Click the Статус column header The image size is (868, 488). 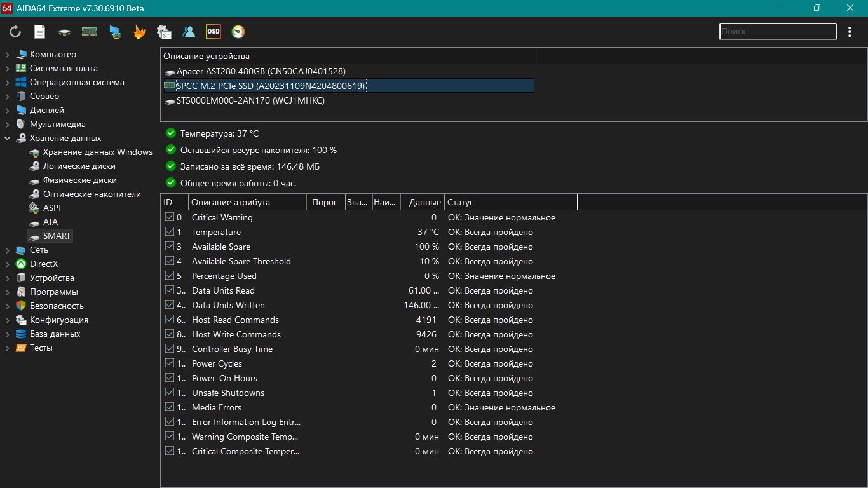tap(511, 202)
